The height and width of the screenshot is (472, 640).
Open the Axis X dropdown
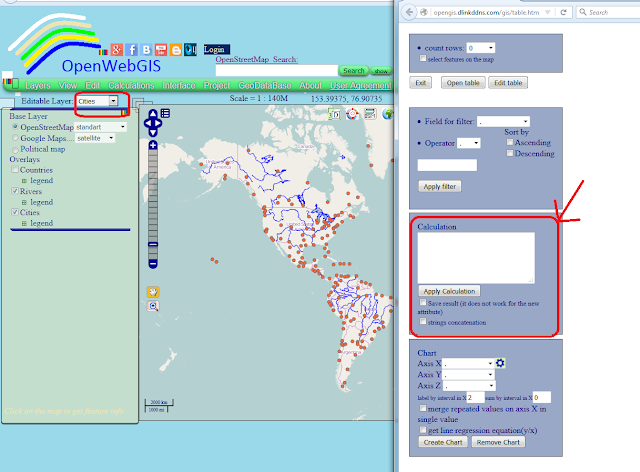click(x=469, y=363)
